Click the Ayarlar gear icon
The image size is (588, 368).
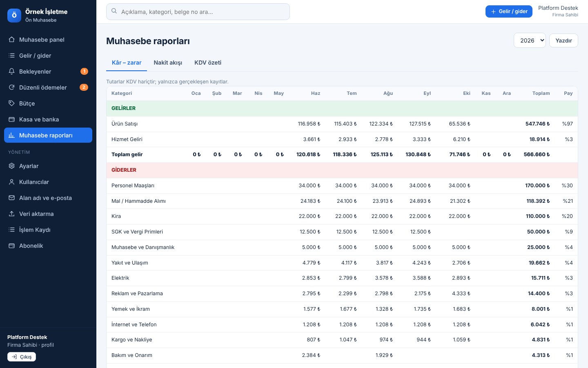[x=11, y=166]
